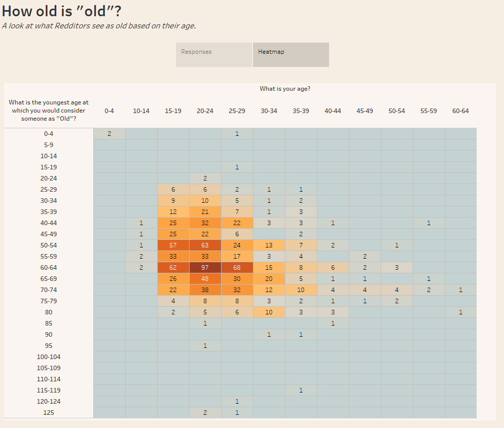Select the cell with value 63

(205, 245)
